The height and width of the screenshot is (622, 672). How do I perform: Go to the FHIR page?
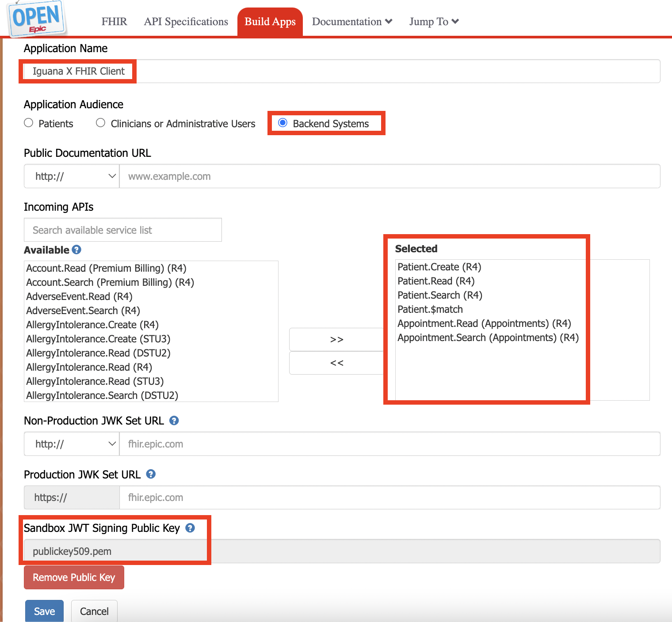pyautogui.click(x=114, y=22)
